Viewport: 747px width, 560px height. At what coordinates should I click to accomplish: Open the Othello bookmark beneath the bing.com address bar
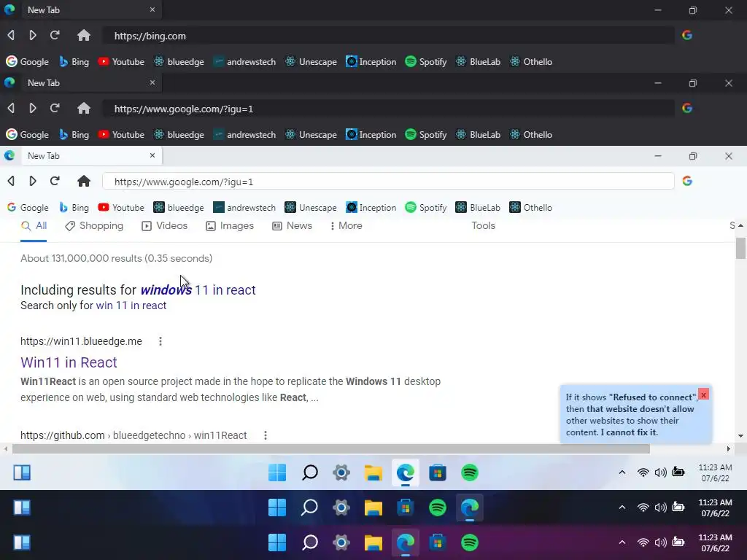[531, 62]
